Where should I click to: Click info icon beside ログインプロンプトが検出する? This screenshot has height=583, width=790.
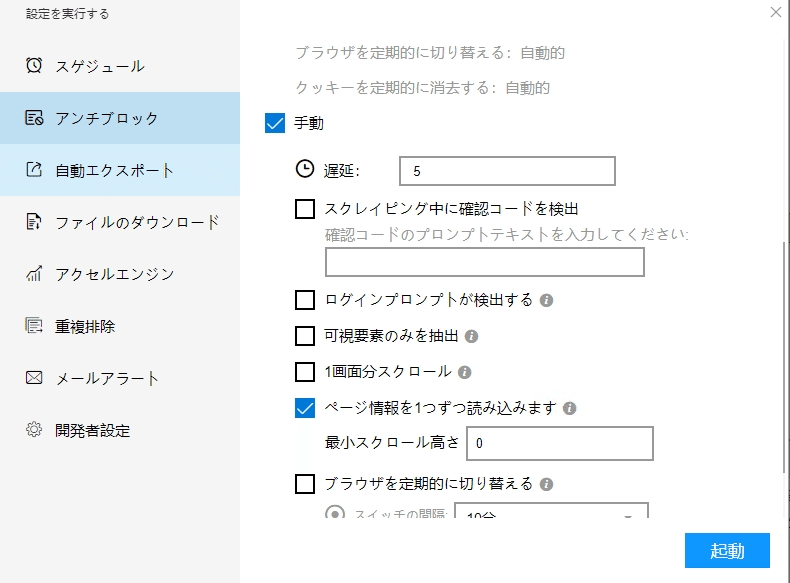coord(547,300)
